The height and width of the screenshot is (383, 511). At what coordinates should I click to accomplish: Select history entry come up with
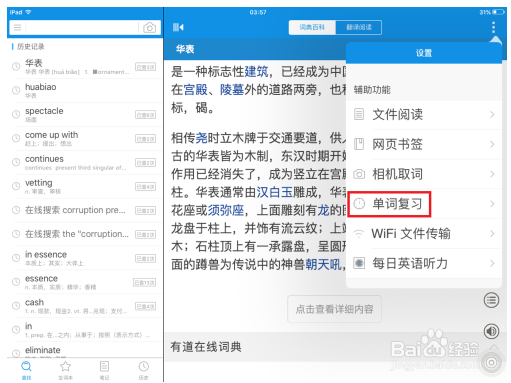point(85,138)
